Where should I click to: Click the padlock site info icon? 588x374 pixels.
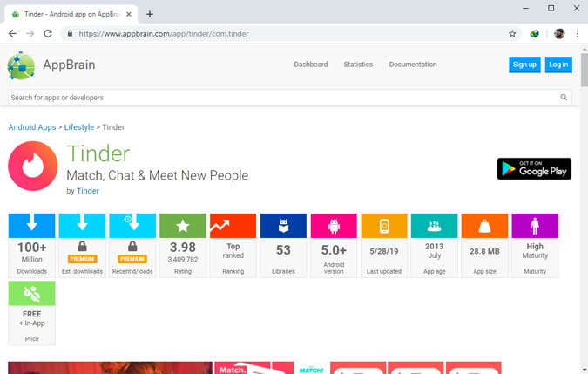pyautogui.click(x=70, y=34)
